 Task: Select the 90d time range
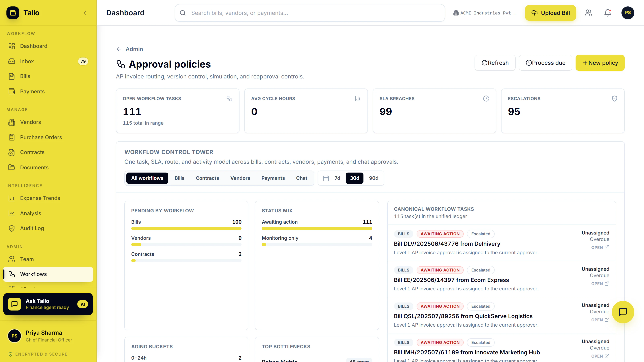[x=374, y=178]
